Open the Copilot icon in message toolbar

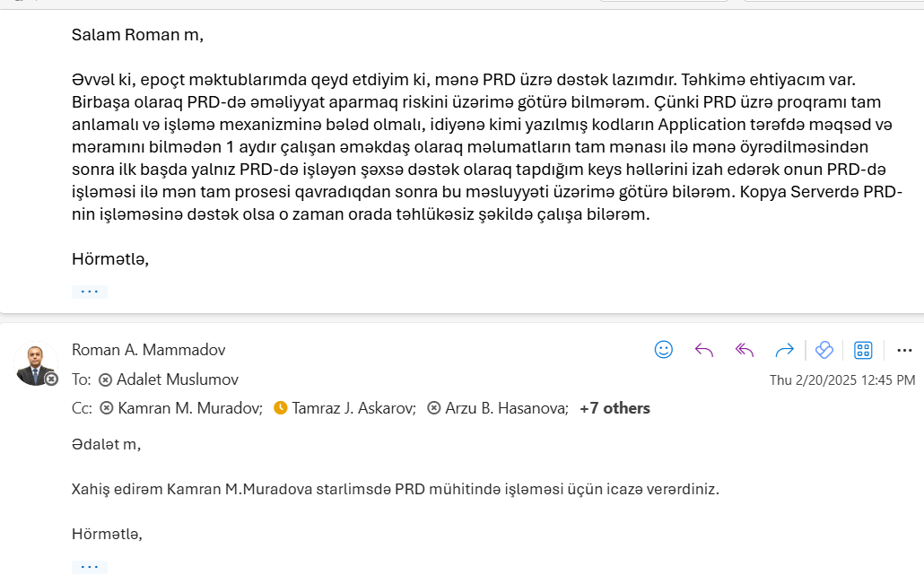point(824,350)
